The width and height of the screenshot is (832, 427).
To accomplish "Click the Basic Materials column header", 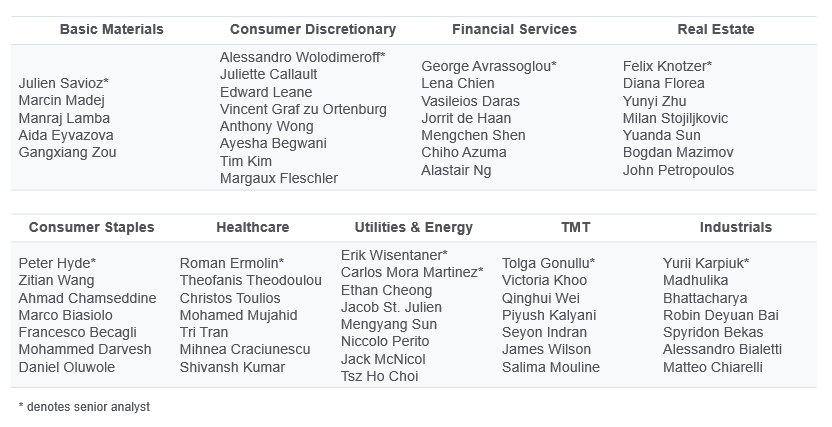I will (111, 29).
